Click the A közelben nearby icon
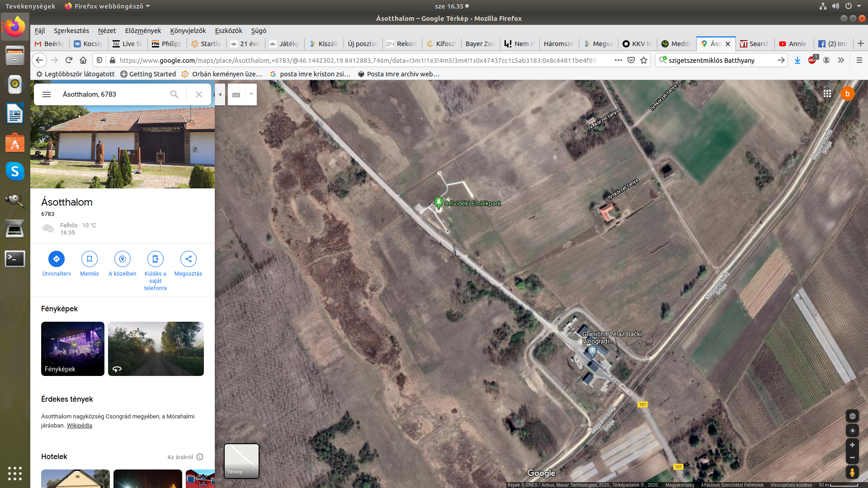Screen dimensions: 868x488 (123, 259)
